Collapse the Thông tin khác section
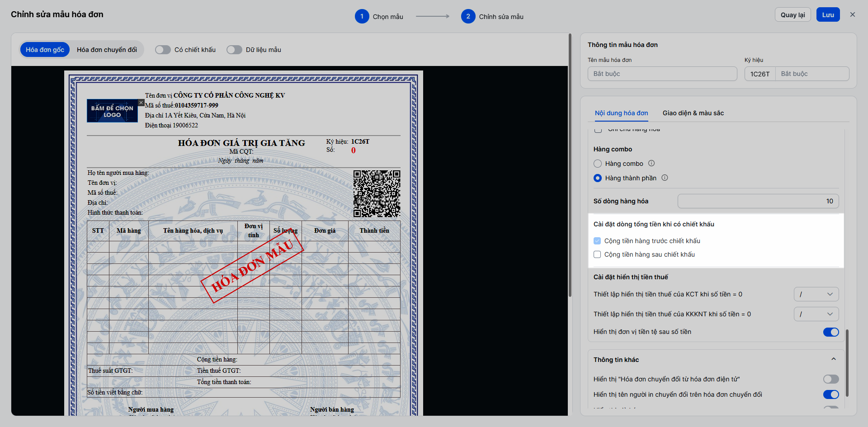The width and height of the screenshot is (868, 427). (834, 359)
